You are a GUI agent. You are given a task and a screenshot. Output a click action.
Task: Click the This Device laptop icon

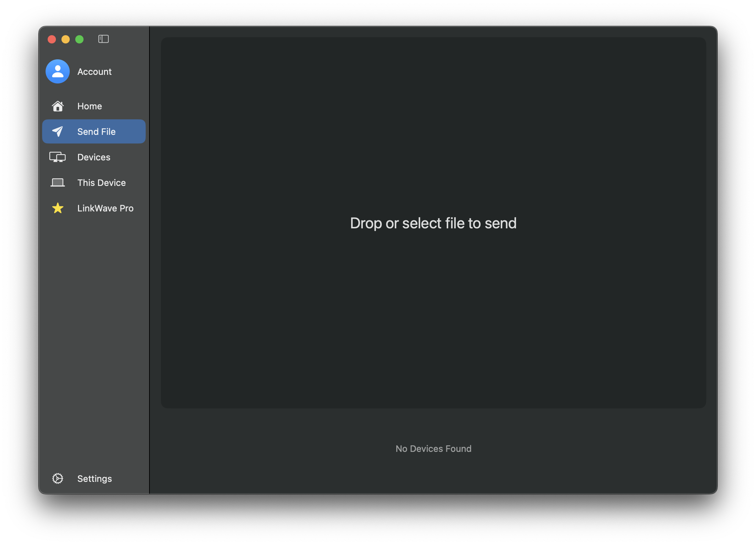[x=58, y=182]
